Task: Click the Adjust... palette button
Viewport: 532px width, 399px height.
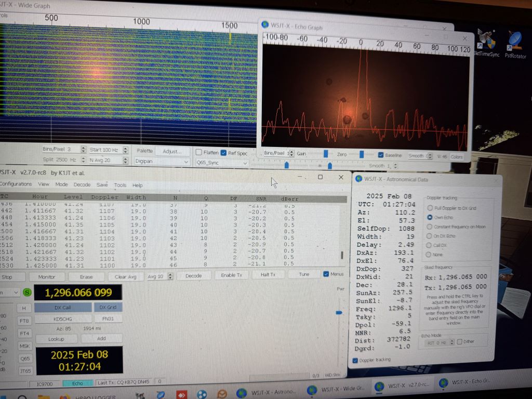Action: coord(172,151)
